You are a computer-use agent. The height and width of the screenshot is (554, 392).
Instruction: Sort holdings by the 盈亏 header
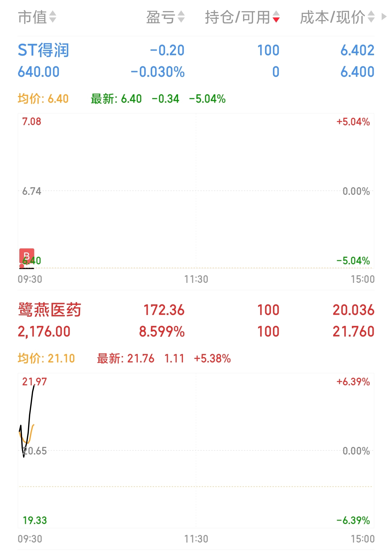tap(160, 17)
